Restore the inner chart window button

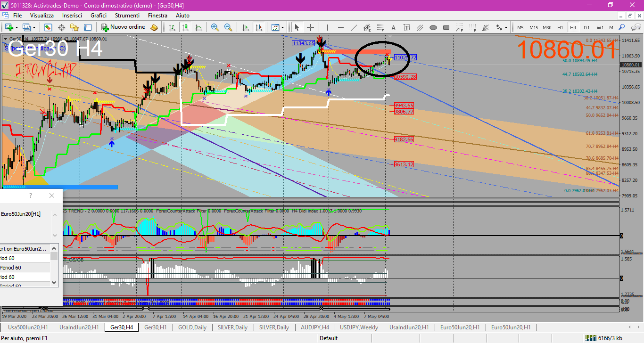(x=630, y=16)
